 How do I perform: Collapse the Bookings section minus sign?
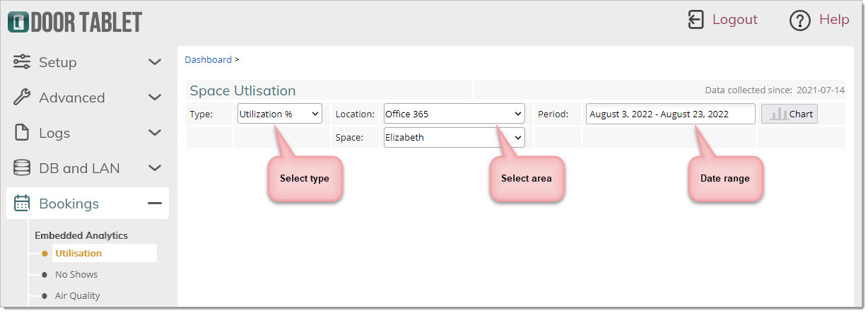click(155, 203)
